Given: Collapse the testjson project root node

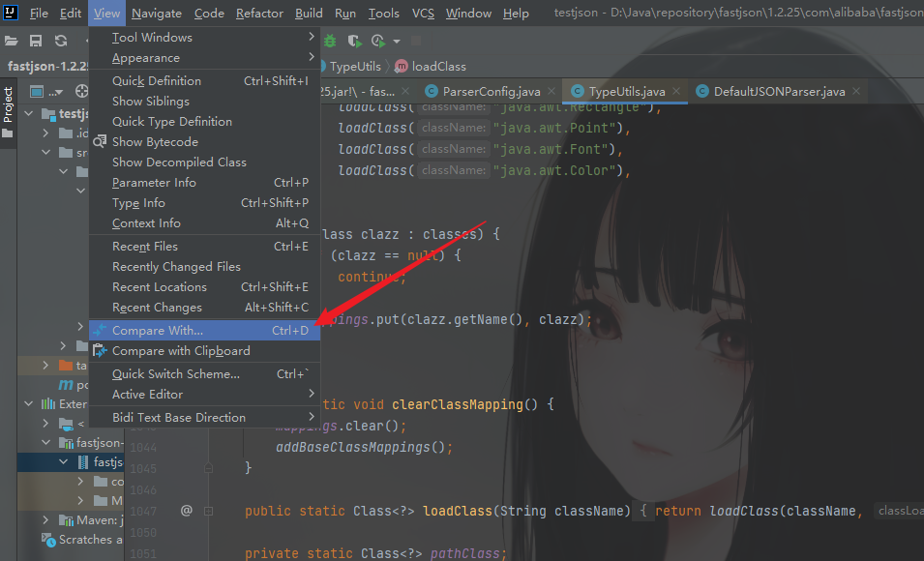Looking at the screenshot, I should click(x=29, y=113).
